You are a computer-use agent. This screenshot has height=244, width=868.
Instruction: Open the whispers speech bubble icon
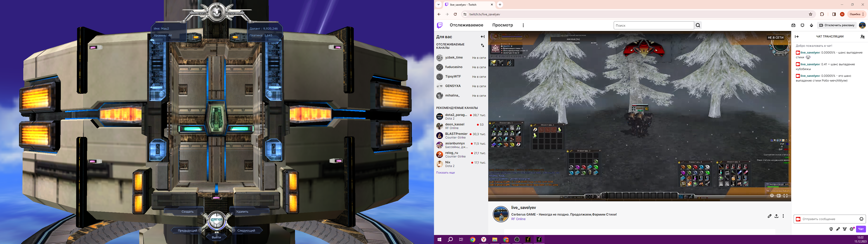802,25
